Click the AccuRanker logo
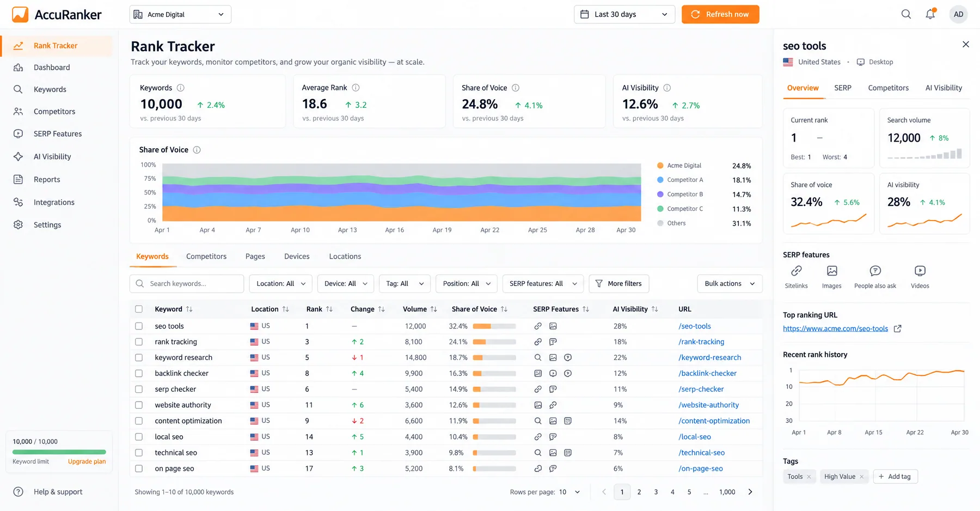This screenshot has height=511, width=980. [57, 15]
